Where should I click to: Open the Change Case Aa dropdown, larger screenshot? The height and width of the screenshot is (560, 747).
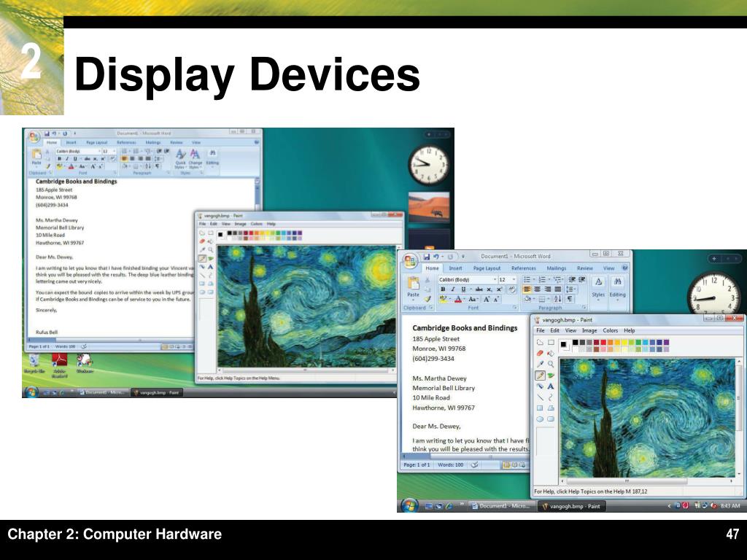pos(473,299)
